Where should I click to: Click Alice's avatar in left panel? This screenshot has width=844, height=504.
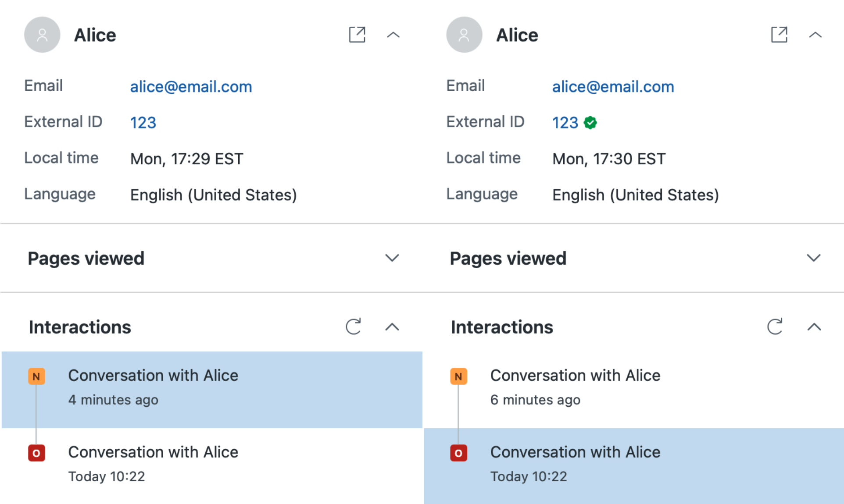coord(42,35)
